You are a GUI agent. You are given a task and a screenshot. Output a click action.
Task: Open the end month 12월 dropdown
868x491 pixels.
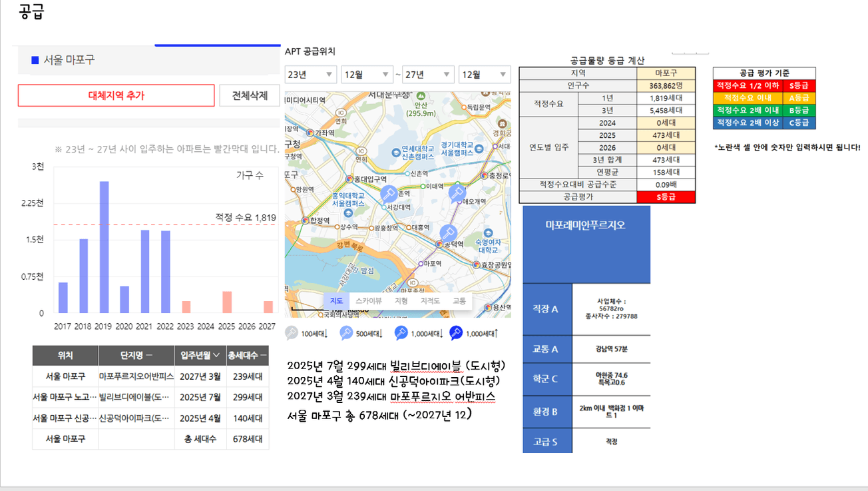click(x=484, y=75)
